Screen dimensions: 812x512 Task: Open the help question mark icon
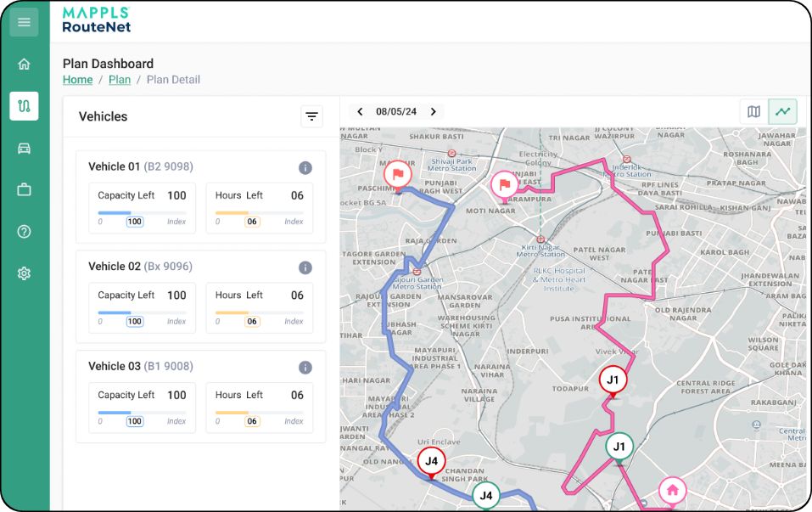24,232
